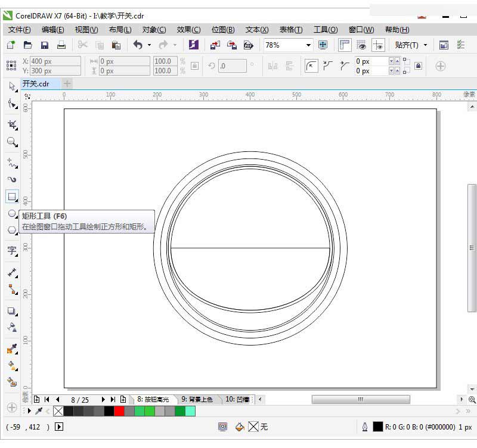This screenshot has height=448, width=477.
Task: Open the 78% zoom level dropdown
Action: [x=308, y=45]
